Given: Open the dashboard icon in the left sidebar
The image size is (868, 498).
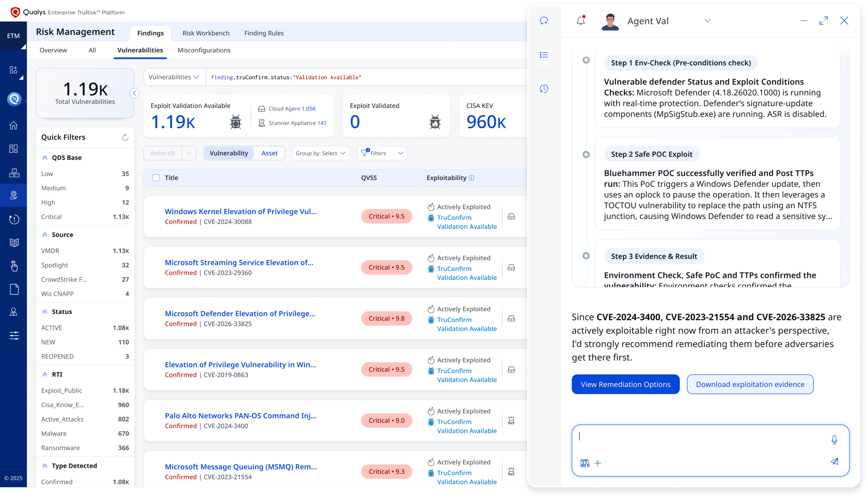Looking at the screenshot, I should (13, 149).
